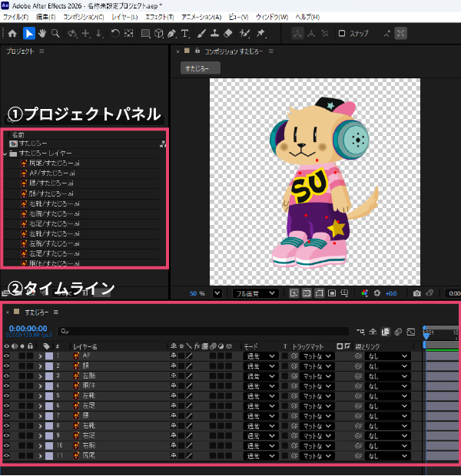
Task: Select the Pen tool
Action: click(x=171, y=33)
